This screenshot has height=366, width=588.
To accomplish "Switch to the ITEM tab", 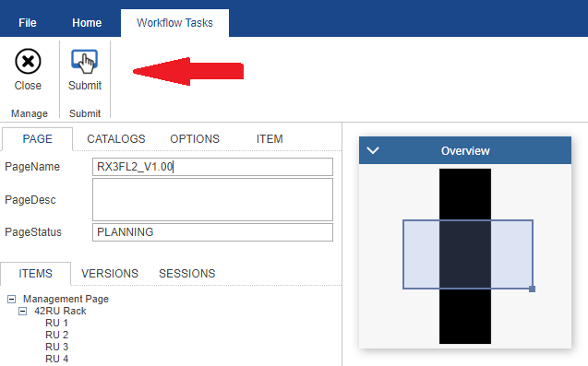I will tap(270, 139).
